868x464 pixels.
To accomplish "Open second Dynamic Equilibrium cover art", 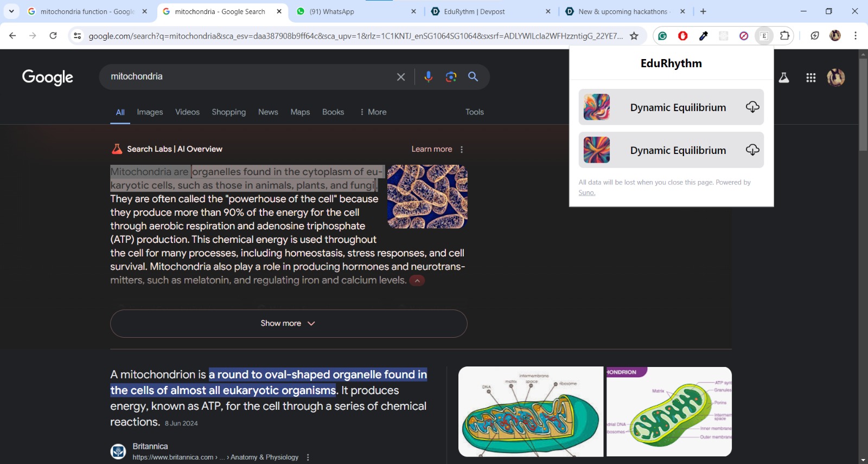I will (x=597, y=150).
